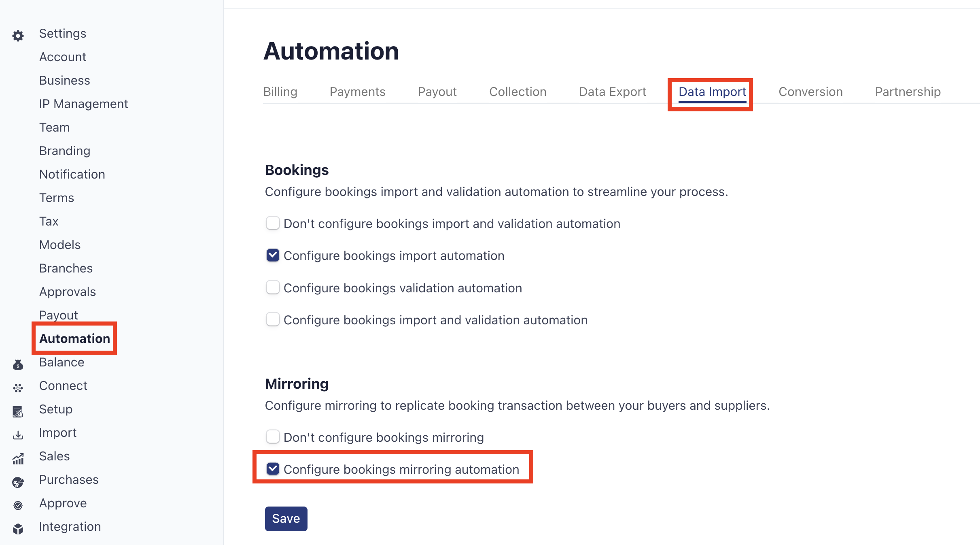Click the Connect network icon
The image size is (980, 545).
18,388
